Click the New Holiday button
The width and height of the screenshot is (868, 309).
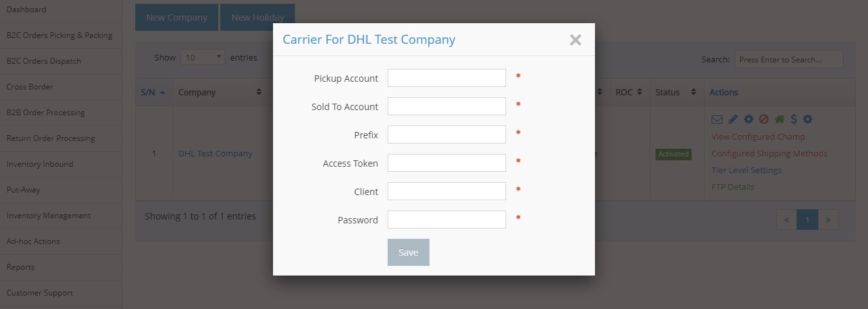pyautogui.click(x=258, y=17)
